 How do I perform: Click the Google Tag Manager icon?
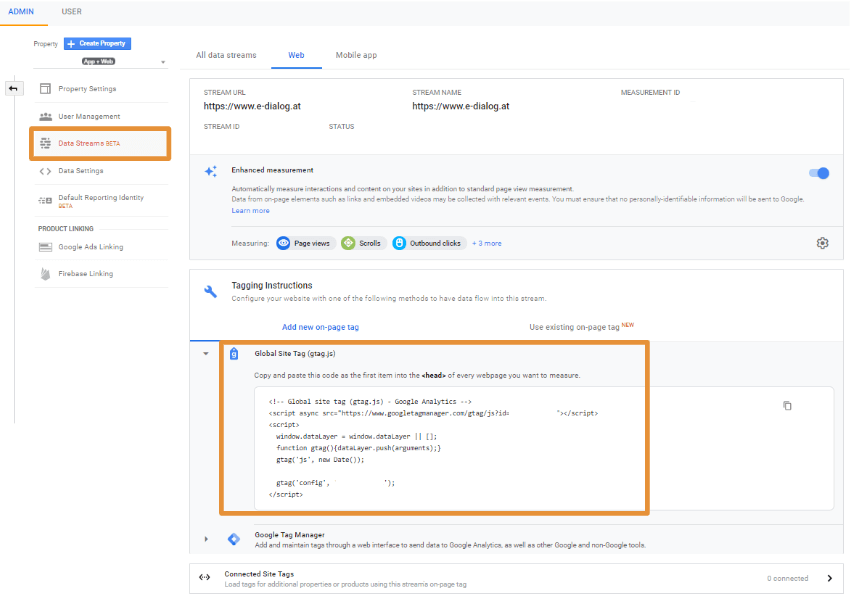233,539
